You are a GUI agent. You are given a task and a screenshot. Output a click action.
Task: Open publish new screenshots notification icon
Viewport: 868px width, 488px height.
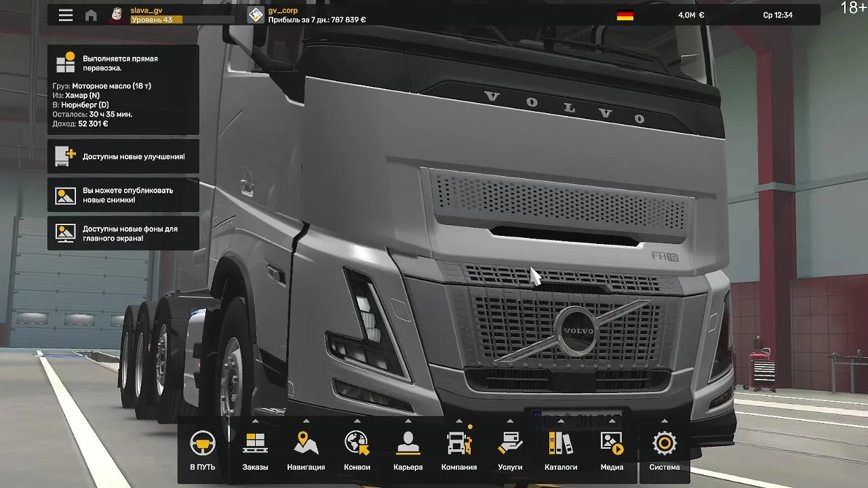click(x=66, y=195)
